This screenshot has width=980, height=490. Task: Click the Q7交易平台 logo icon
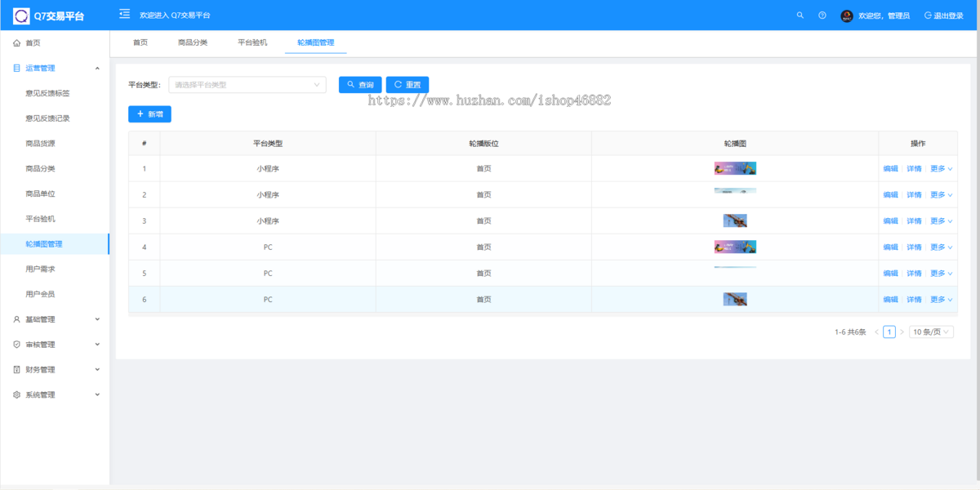20,16
